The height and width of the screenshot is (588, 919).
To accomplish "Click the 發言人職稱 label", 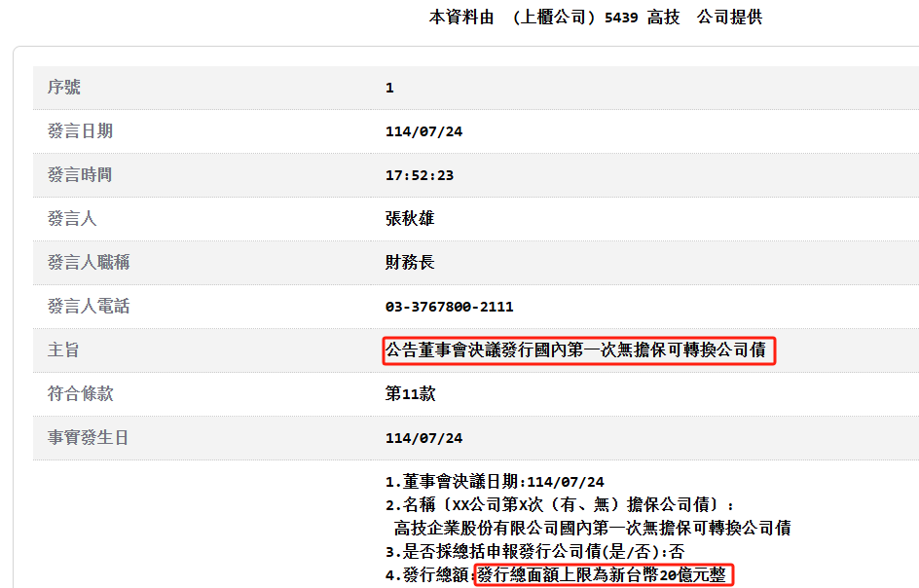I will coord(89,263).
